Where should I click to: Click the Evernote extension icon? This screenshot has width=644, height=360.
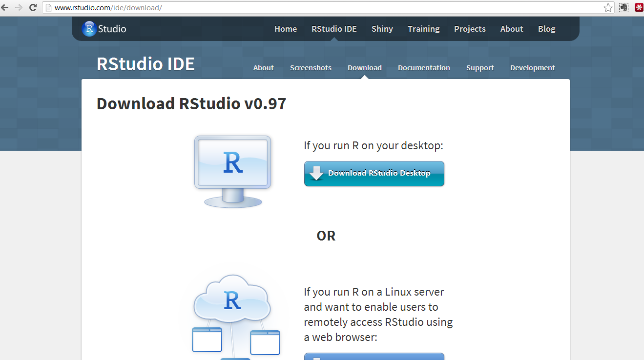623,8
